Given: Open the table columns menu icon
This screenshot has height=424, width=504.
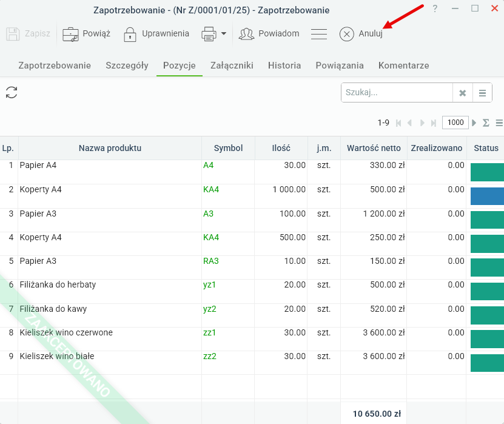Looking at the screenshot, I should [499, 123].
